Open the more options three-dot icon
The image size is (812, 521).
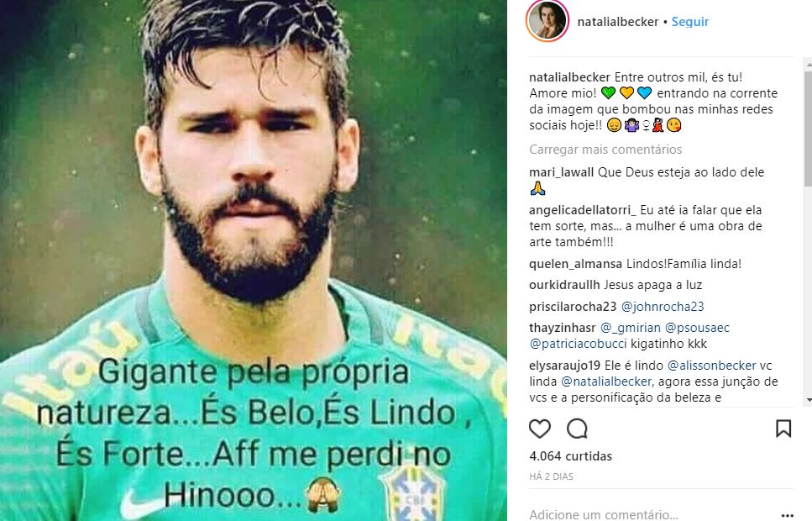tap(787, 515)
